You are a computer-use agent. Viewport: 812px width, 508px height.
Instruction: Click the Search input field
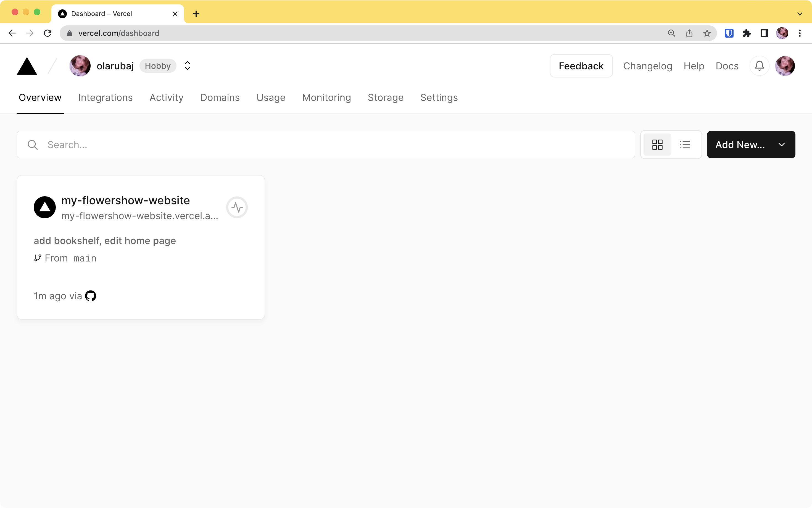coord(326,145)
